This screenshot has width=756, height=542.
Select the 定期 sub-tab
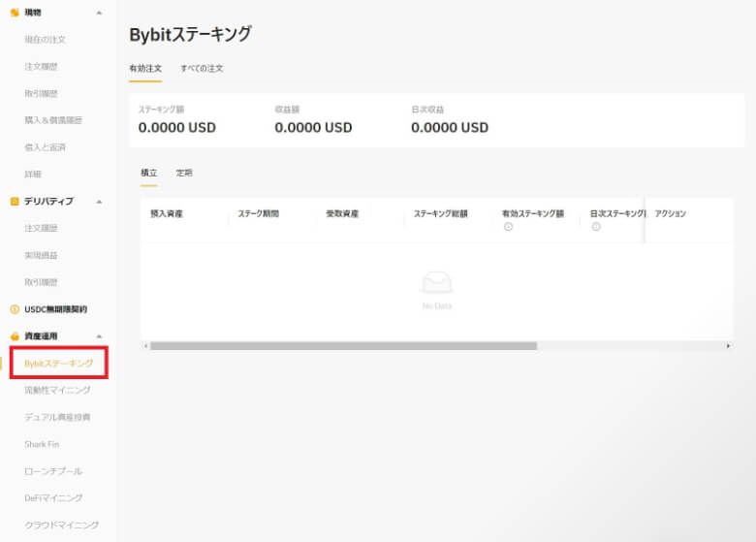[184, 173]
